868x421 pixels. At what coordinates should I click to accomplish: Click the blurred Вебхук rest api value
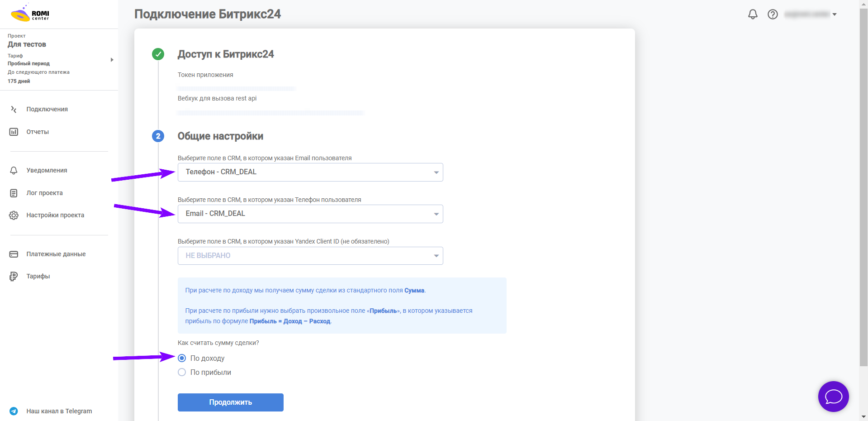point(270,113)
